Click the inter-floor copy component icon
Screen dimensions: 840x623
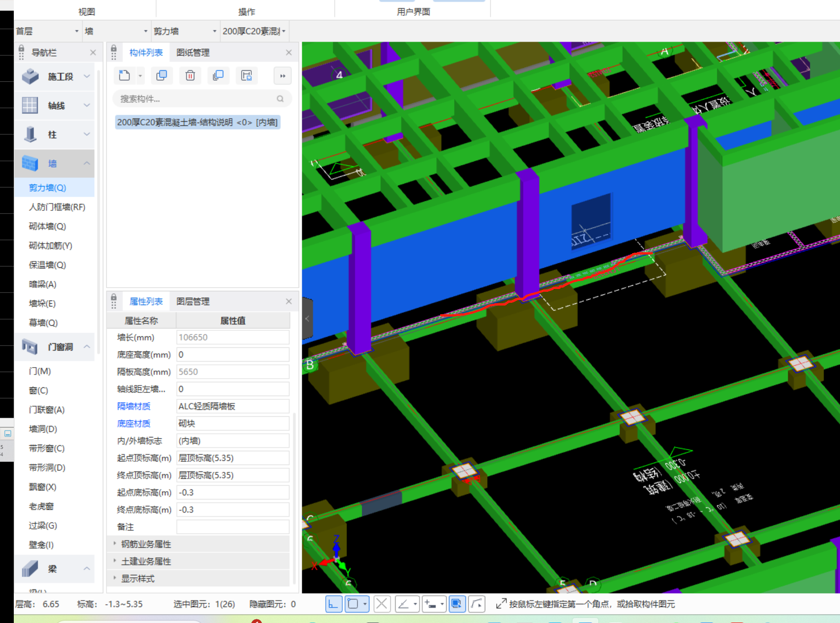(x=218, y=75)
